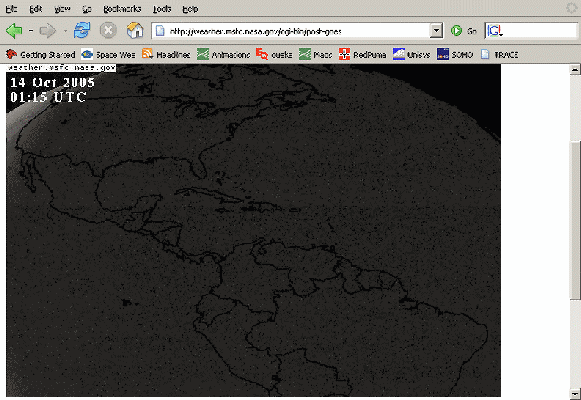This screenshot has width=581, height=400.
Task: Open the Space Wea bookmark
Action: 108,54
